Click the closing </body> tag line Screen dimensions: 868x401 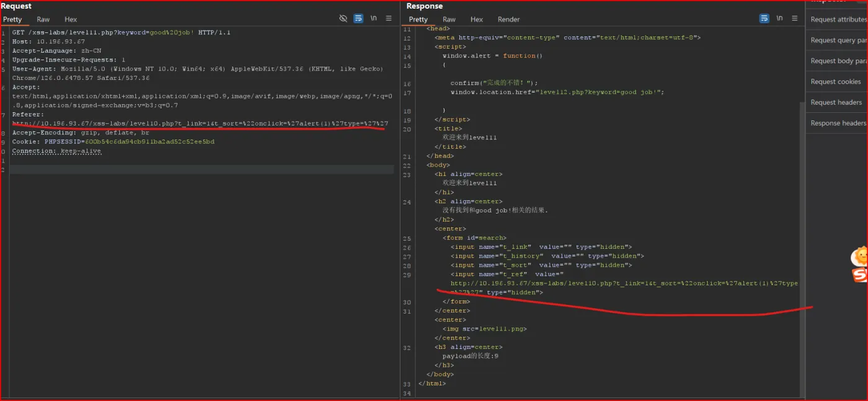[440, 374]
